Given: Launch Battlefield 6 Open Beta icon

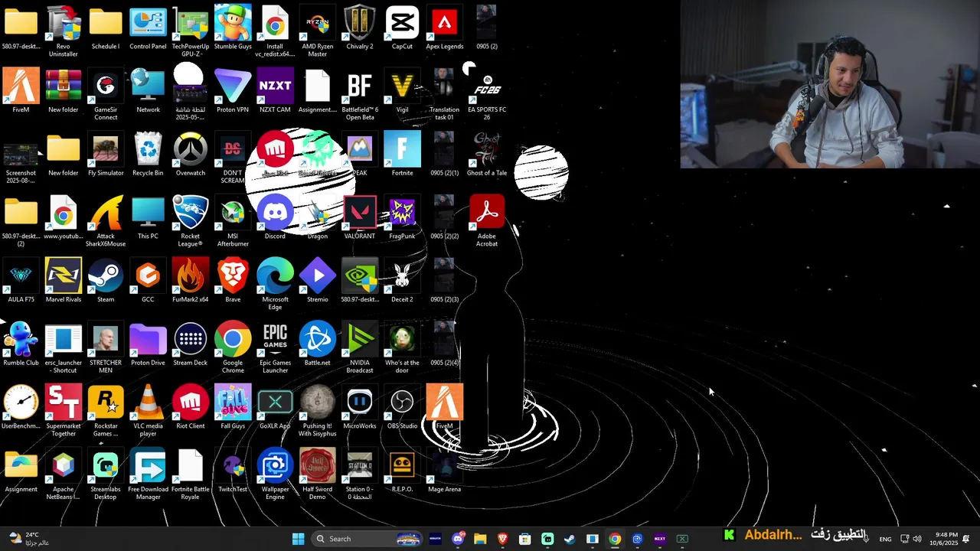Looking at the screenshot, I should click(x=359, y=93).
